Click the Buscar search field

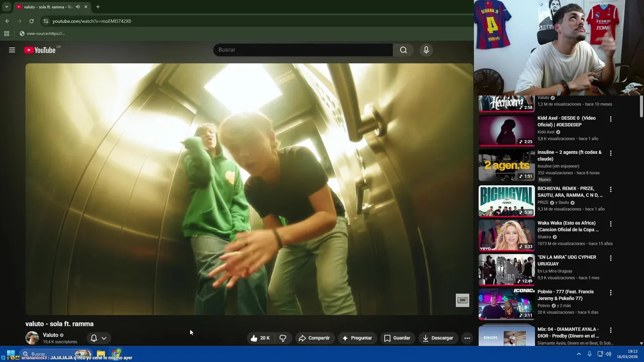pos(303,50)
